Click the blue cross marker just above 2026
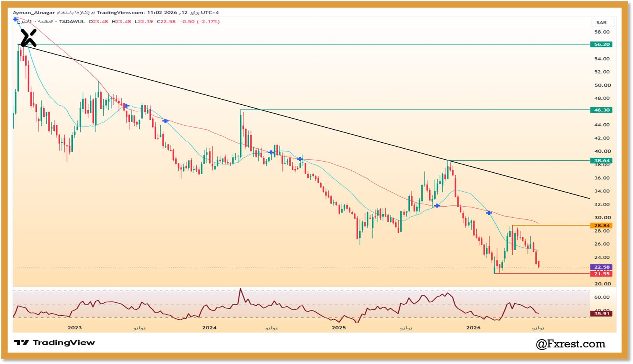The height and width of the screenshot is (364, 633). pos(437,206)
